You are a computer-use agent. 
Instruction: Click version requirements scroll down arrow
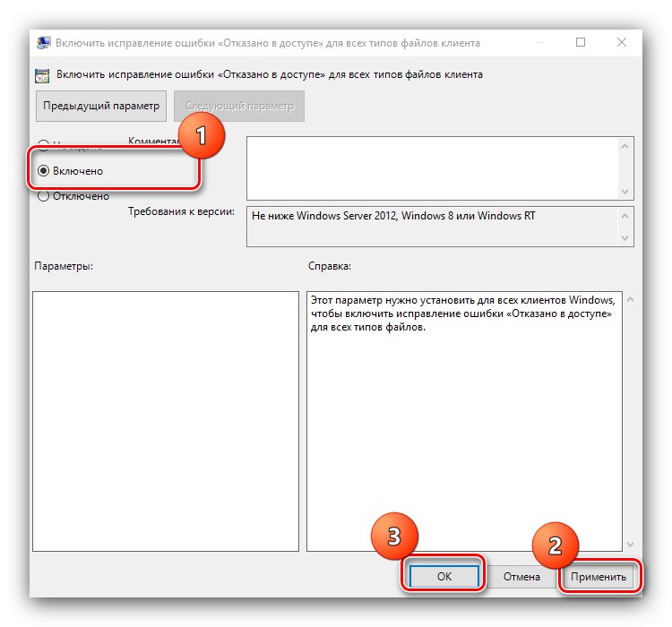point(625,237)
